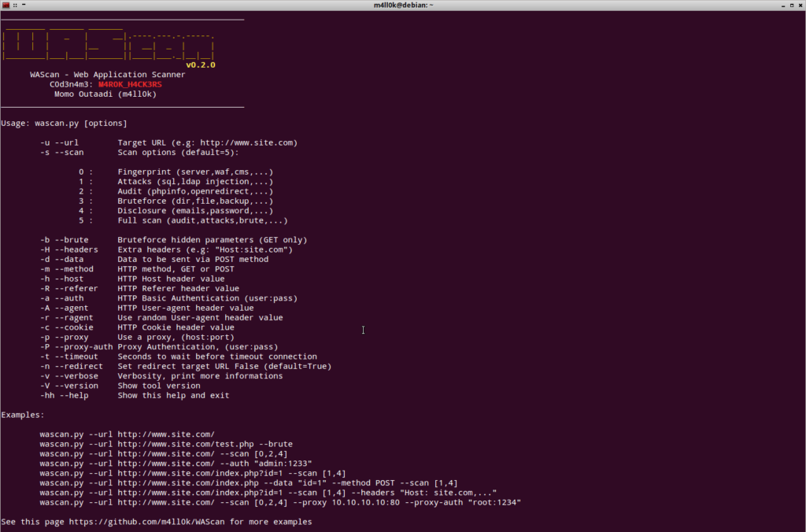The width and height of the screenshot is (806, 532).
Task: Click the '-t --timeout' option flag
Action: 69,357
